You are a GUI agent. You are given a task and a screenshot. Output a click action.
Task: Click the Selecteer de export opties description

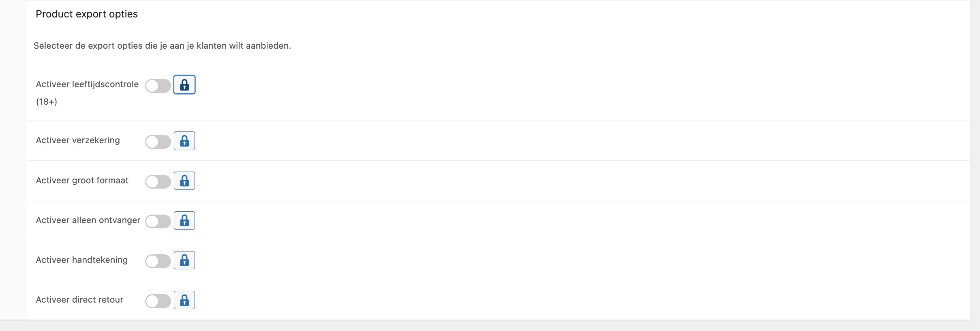coord(162,46)
